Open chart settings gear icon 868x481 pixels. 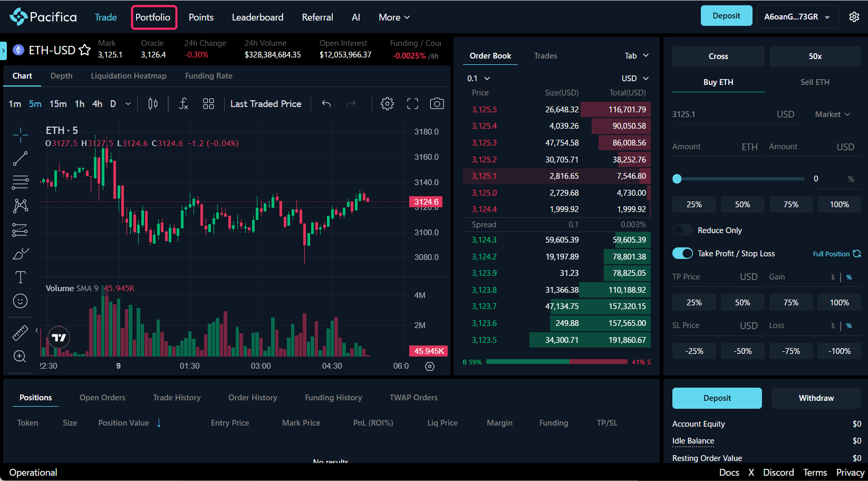click(387, 104)
